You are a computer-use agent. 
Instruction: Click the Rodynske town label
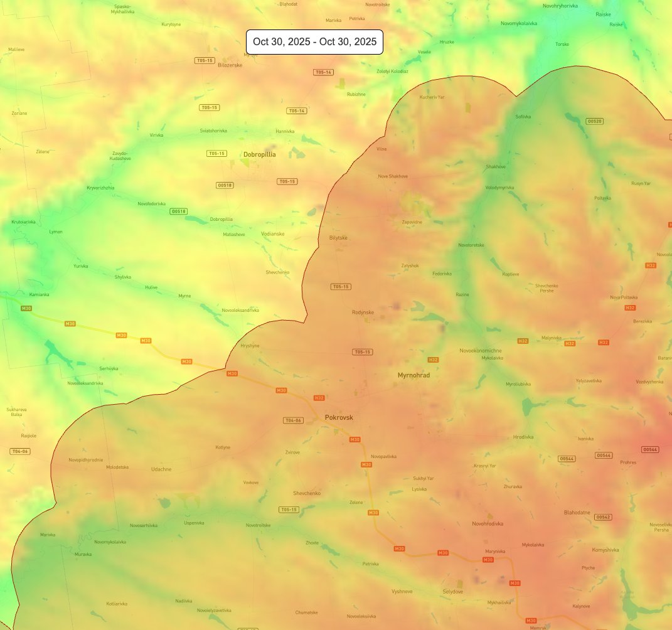(x=363, y=312)
